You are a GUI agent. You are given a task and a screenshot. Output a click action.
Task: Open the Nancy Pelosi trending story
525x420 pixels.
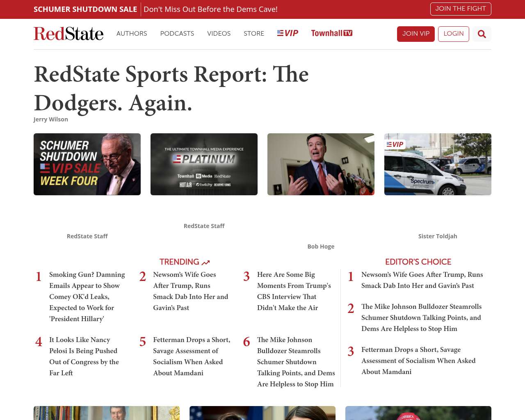84,356
